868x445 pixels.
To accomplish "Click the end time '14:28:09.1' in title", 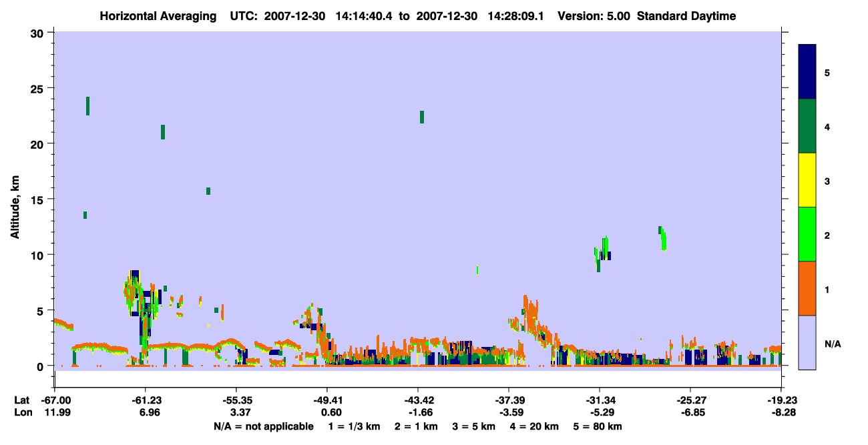I will pos(517,16).
